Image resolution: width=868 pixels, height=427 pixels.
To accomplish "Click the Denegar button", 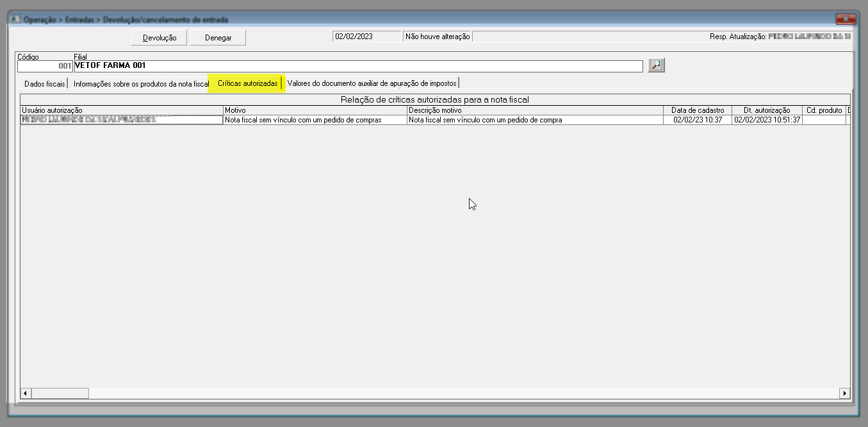I will click(x=218, y=38).
